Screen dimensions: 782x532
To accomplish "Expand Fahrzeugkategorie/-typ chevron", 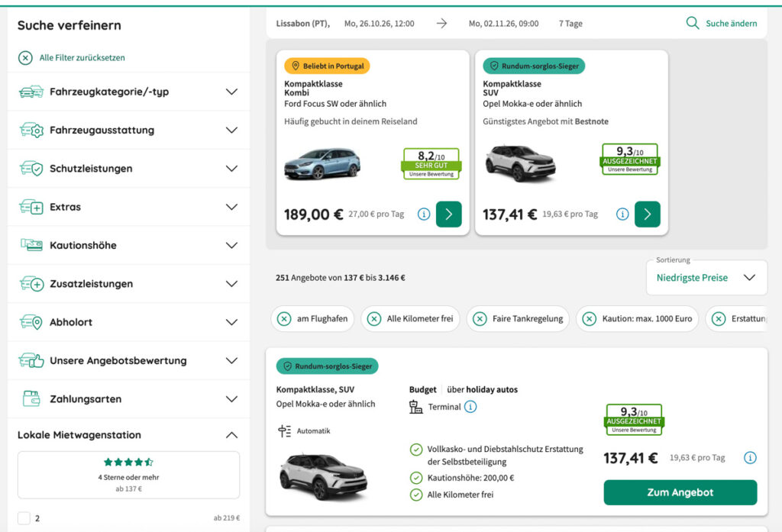I will tap(231, 92).
